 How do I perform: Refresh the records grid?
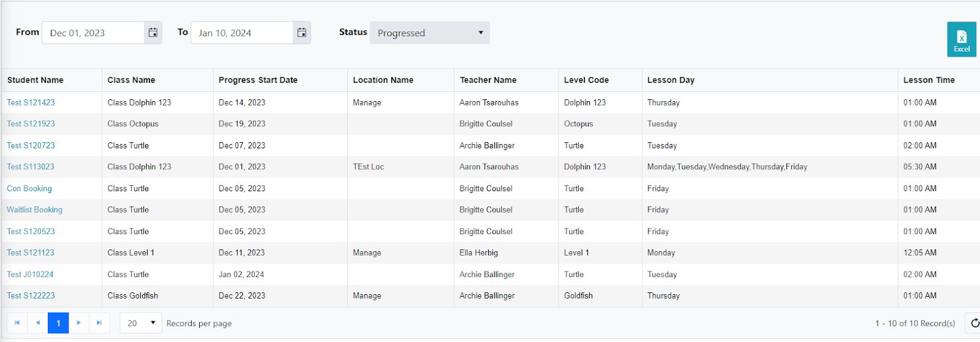[x=974, y=323]
